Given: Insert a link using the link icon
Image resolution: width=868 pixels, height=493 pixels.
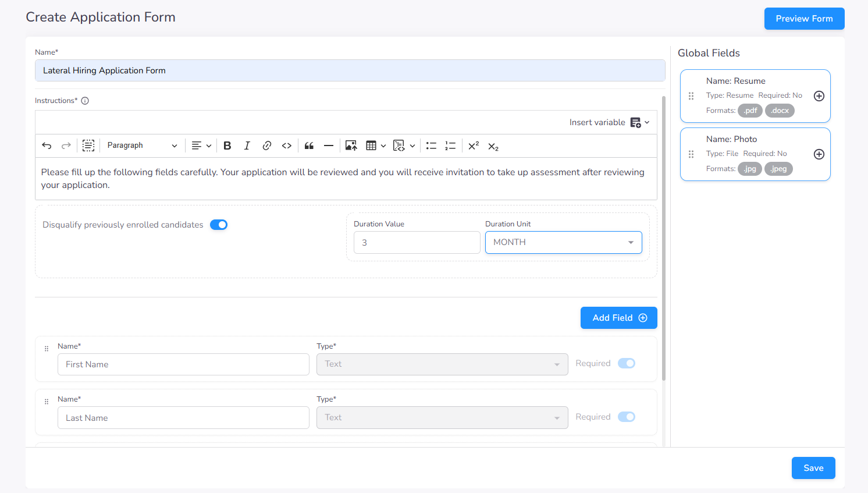Looking at the screenshot, I should tap(266, 146).
